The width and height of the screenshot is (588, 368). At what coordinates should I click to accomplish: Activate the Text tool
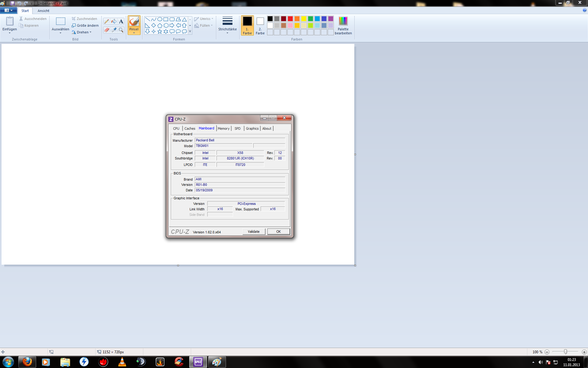click(121, 21)
